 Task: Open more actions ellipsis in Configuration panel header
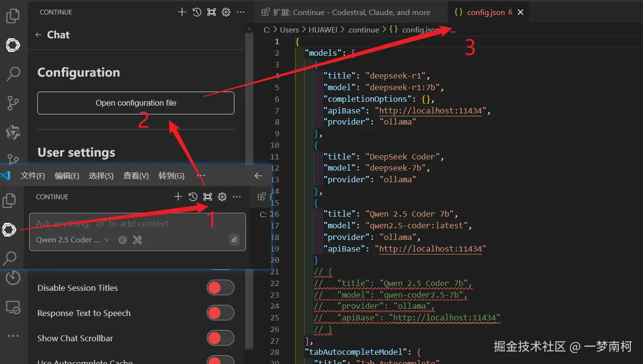(x=240, y=12)
